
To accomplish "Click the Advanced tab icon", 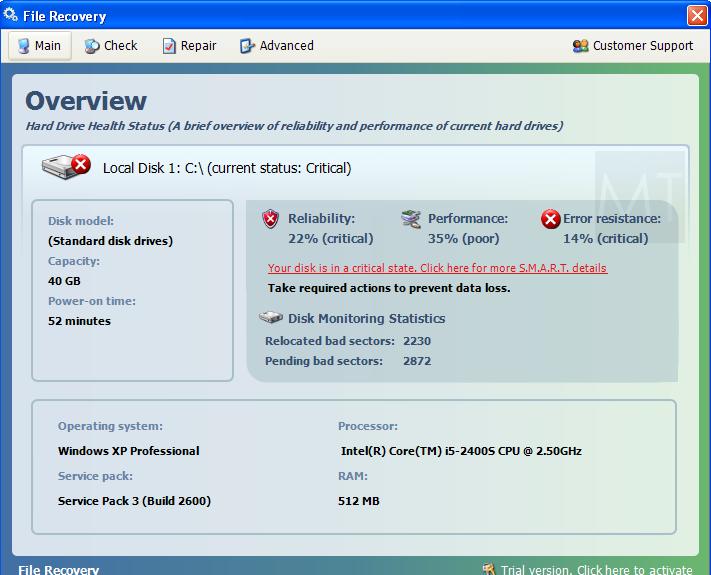I will (x=247, y=46).
